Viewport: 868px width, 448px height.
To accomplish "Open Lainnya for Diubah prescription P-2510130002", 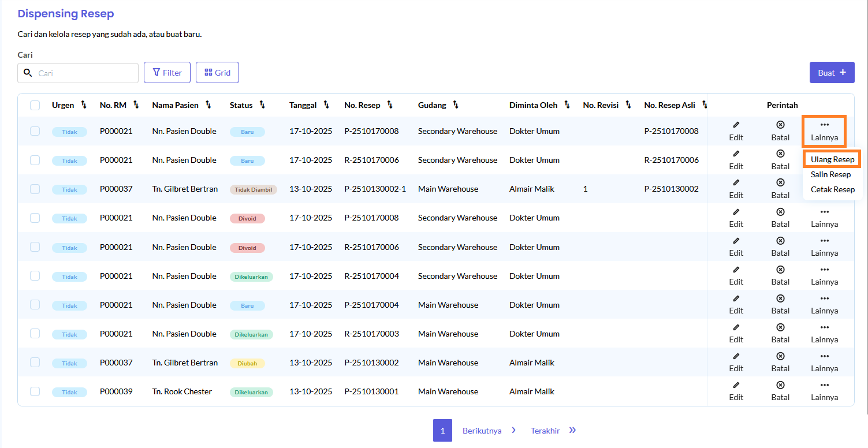I will [x=824, y=362].
